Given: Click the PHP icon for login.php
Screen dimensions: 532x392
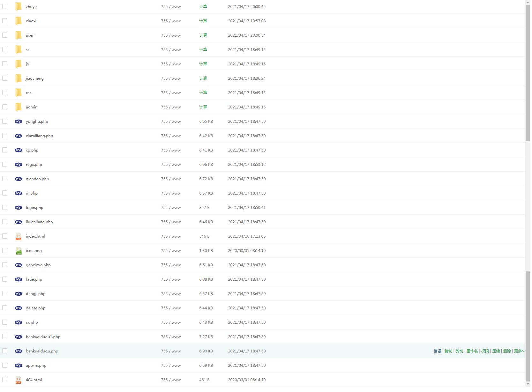Looking at the screenshot, I should pyautogui.click(x=19, y=208).
